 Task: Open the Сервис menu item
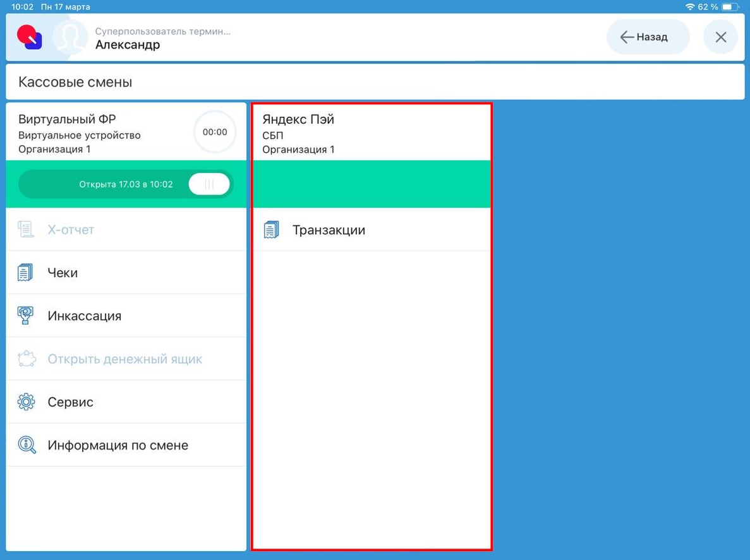pyautogui.click(x=126, y=402)
